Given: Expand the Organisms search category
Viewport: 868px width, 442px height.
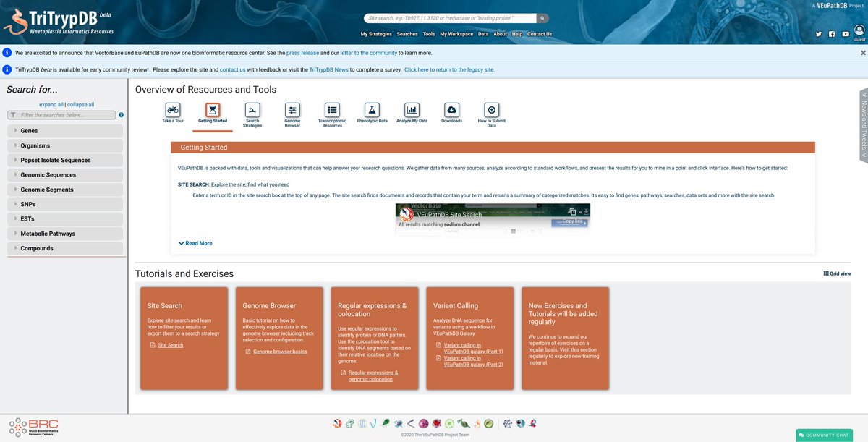Looking at the screenshot, I should click(65, 145).
